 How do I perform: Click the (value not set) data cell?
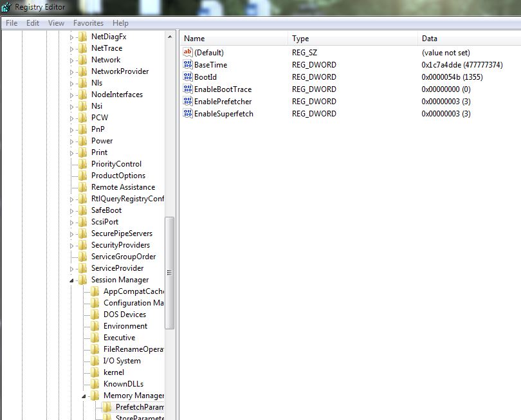pos(446,53)
